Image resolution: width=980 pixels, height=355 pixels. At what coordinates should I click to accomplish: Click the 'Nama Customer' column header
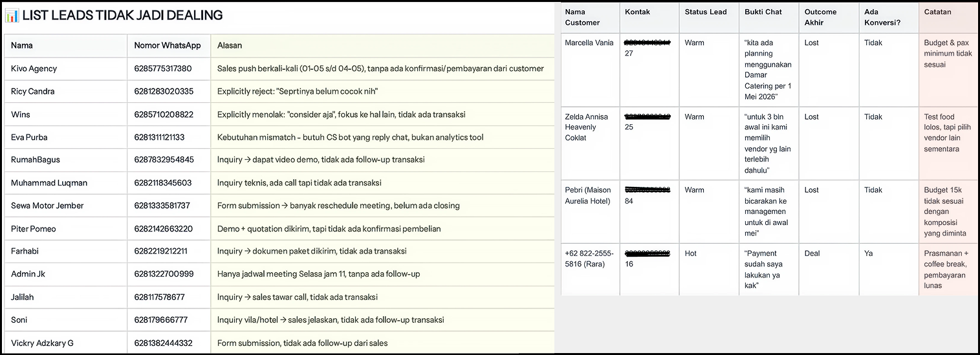590,17
